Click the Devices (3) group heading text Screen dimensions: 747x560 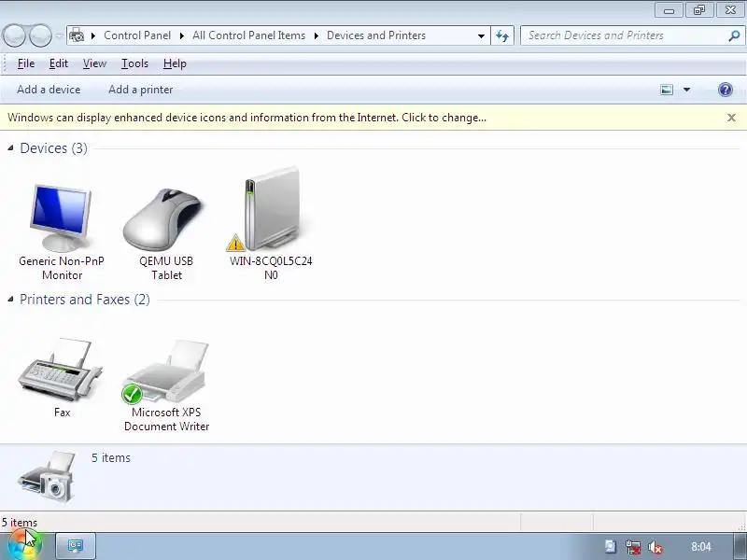(53, 148)
